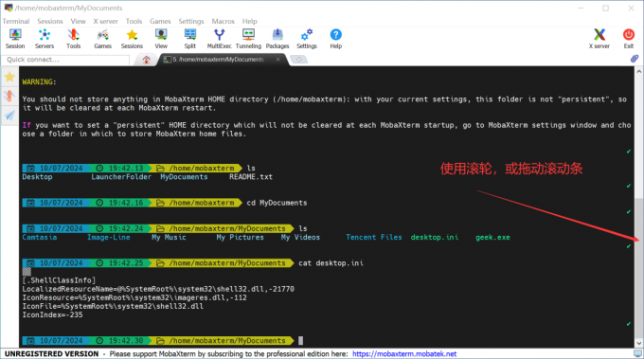
Task: Click the new tab button
Action: click(298, 60)
